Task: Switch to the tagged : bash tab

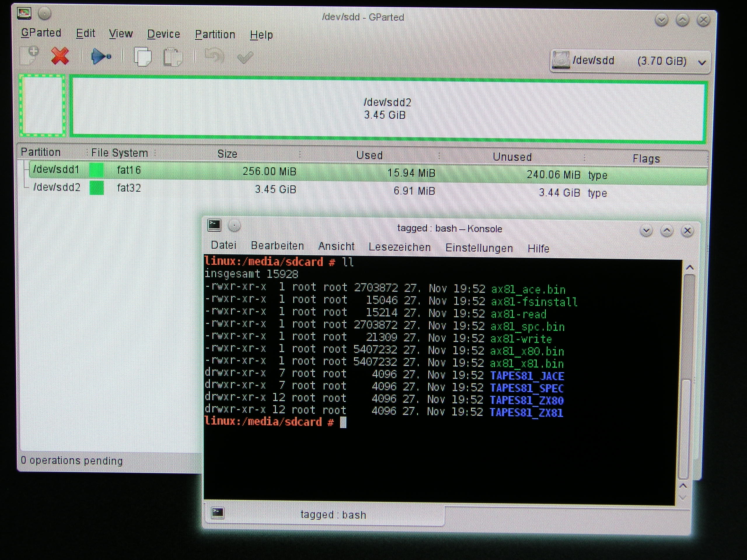Action: coord(325,515)
